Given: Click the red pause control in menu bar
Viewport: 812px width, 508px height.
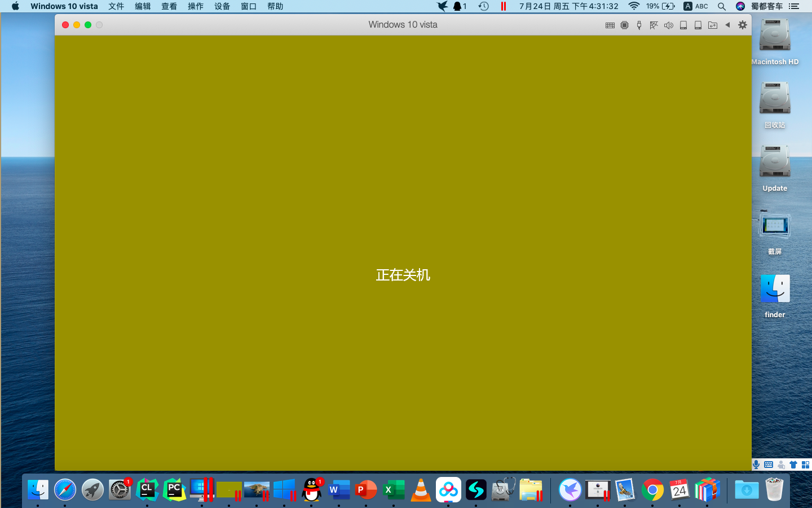Looking at the screenshot, I should (x=504, y=6).
